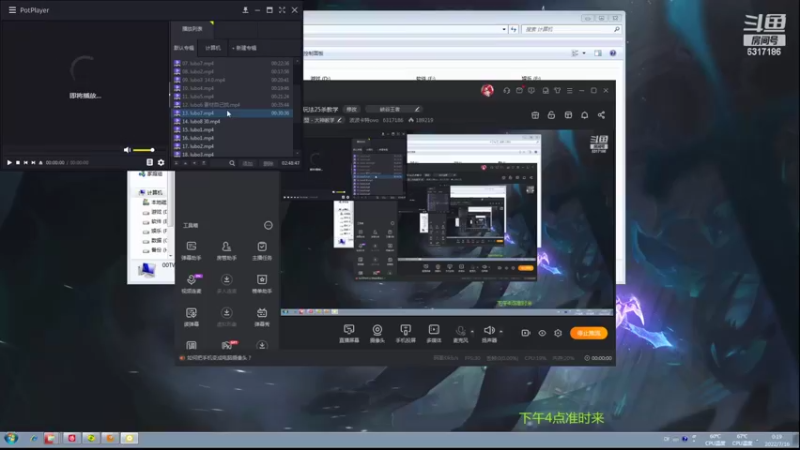800x450 pixels.
Task: Open PotPlayer settings gear
Action: (x=161, y=162)
